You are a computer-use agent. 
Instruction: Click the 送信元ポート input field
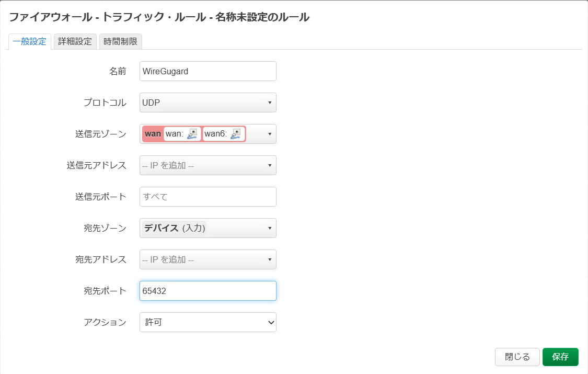pos(207,197)
